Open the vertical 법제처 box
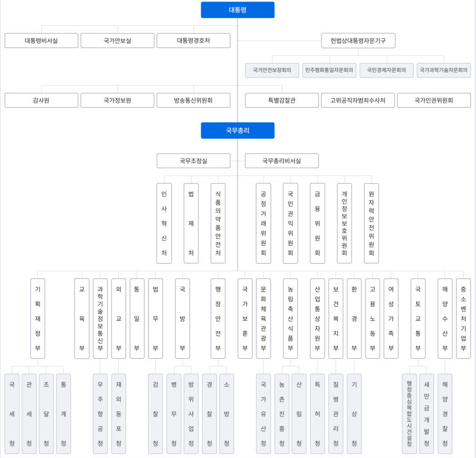Screen dimensions: 476x458 [x=191, y=223]
